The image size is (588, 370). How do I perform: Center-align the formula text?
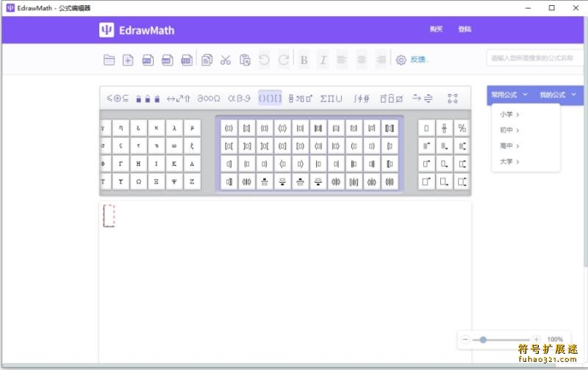[362, 60]
